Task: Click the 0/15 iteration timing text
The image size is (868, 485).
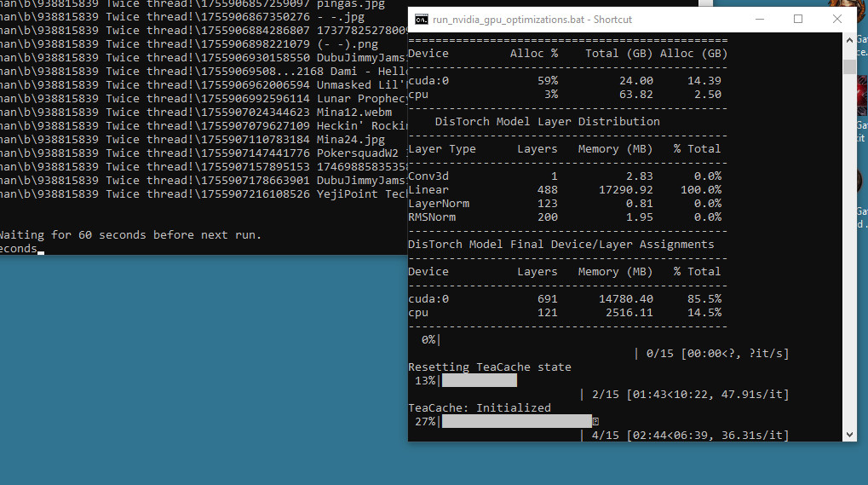Action: tap(717, 353)
